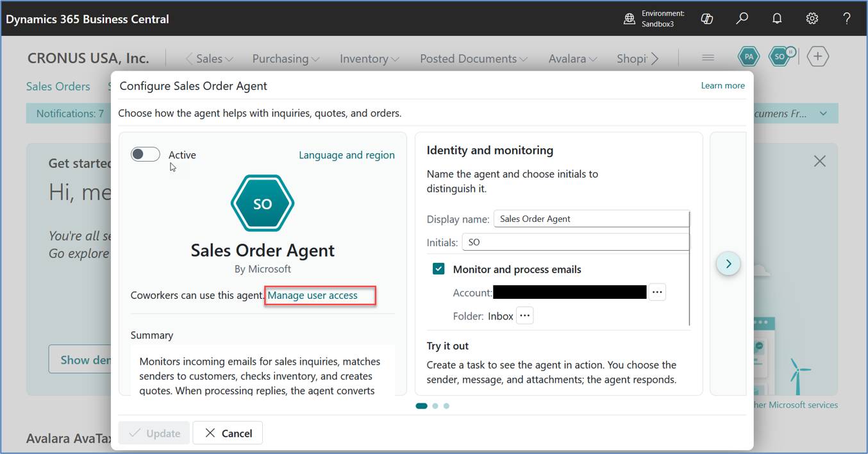This screenshot has width=868, height=454.
Task: Expand the Posted Documents menu
Action: 474,58
